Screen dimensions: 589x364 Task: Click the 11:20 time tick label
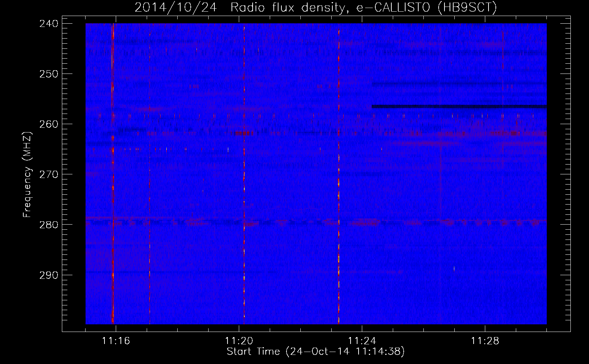click(x=239, y=341)
